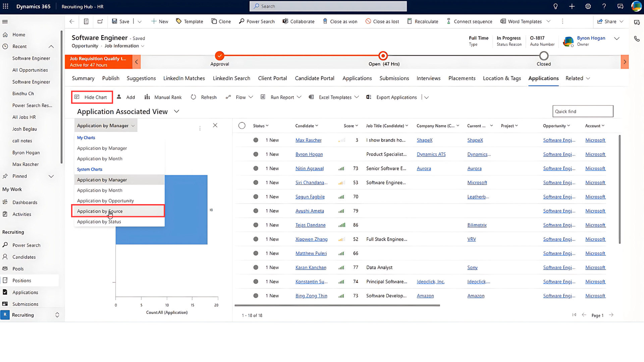
Task: Open the Summary tab
Action: click(x=83, y=78)
